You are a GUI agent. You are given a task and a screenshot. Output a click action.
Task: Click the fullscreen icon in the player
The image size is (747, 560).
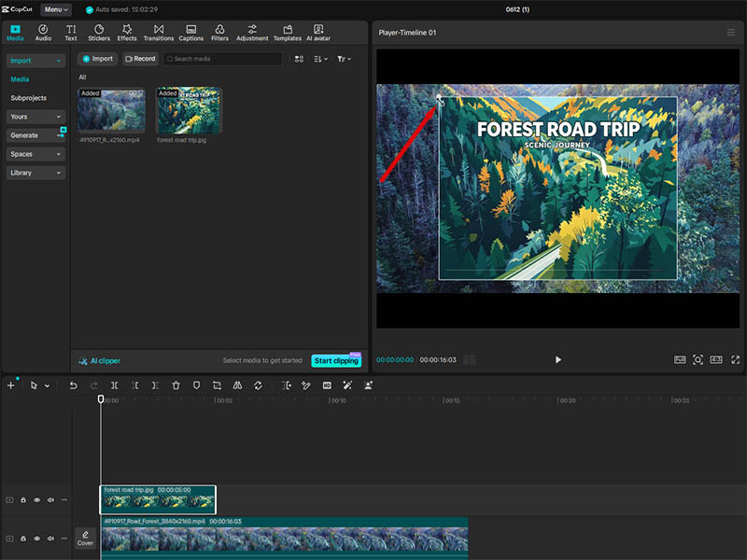point(735,360)
